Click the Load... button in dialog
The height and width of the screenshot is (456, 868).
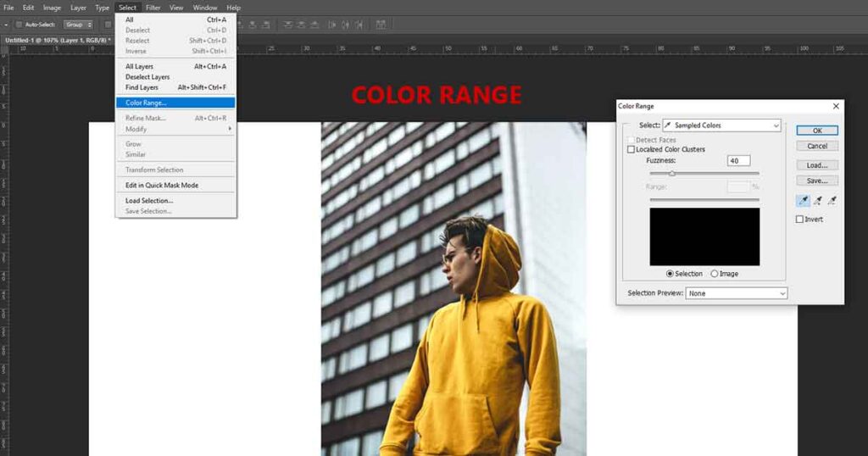[x=816, y=165]
